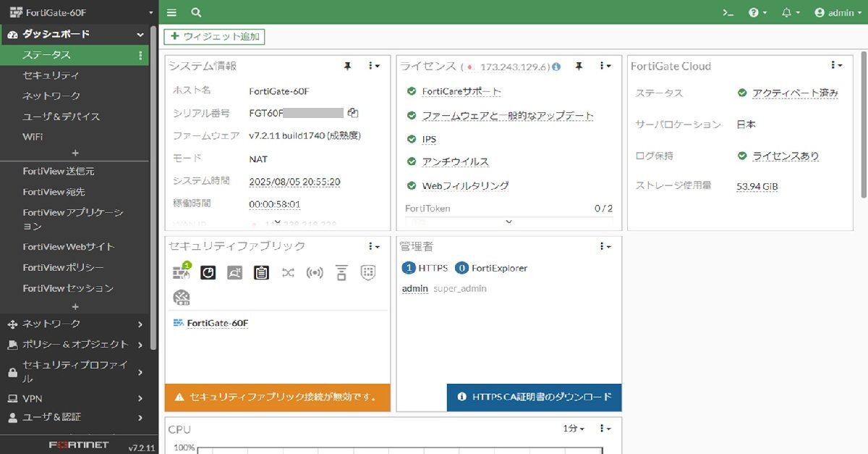Click HTTPS CA証明書のダウンロード banner
This screenshot has height=454, width=868.
[534, 398]
